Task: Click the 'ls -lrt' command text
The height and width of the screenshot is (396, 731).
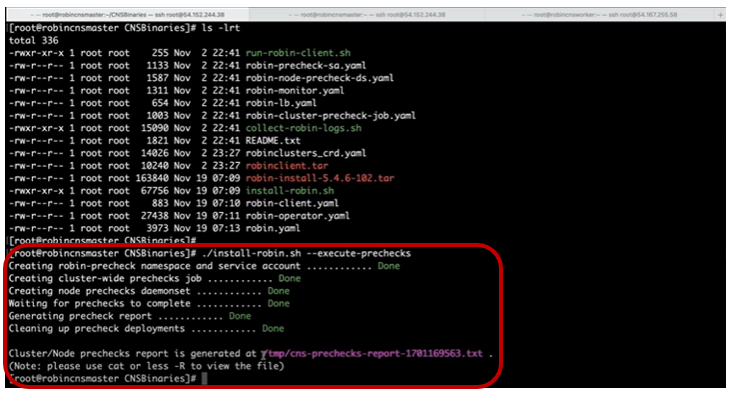Action: click(x=221, y=28)
